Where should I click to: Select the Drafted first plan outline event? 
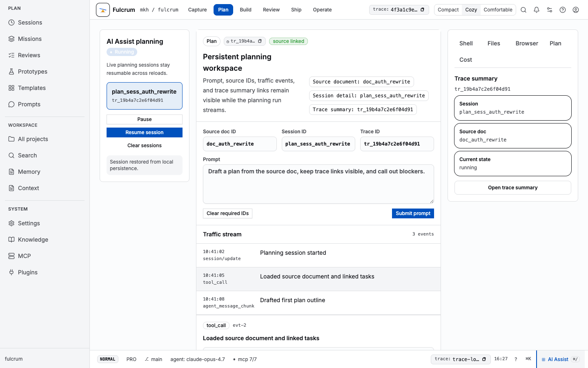coord(318,303)
